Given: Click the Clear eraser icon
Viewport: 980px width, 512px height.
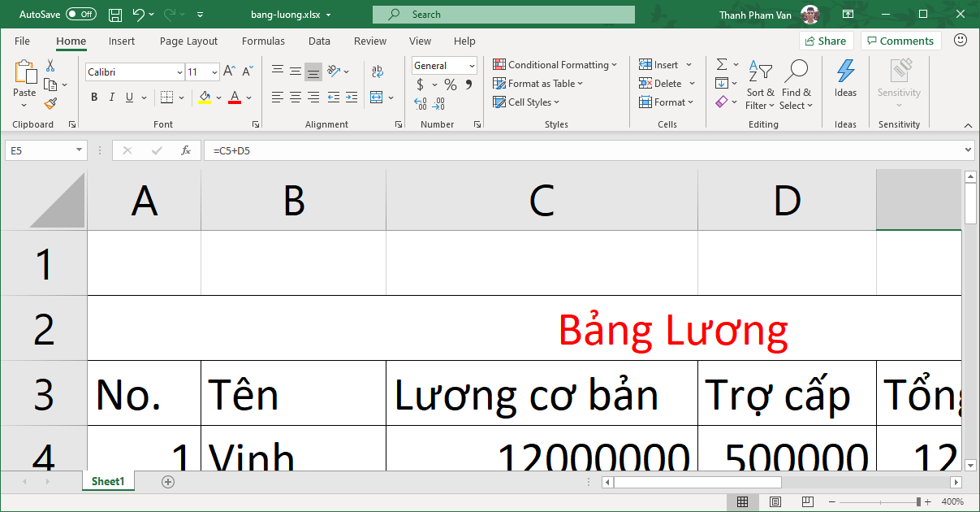Looking at the screenshot, I should (722, 102).
